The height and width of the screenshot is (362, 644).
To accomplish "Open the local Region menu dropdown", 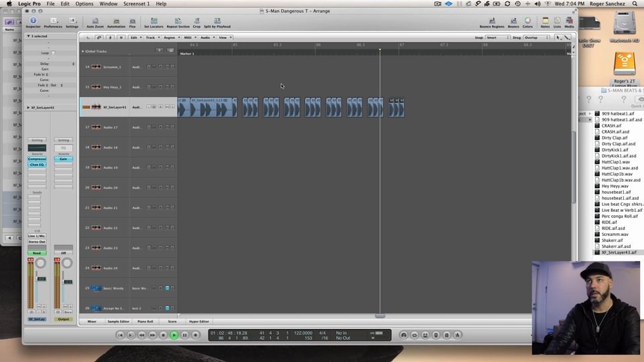I will tap(171, 38).
